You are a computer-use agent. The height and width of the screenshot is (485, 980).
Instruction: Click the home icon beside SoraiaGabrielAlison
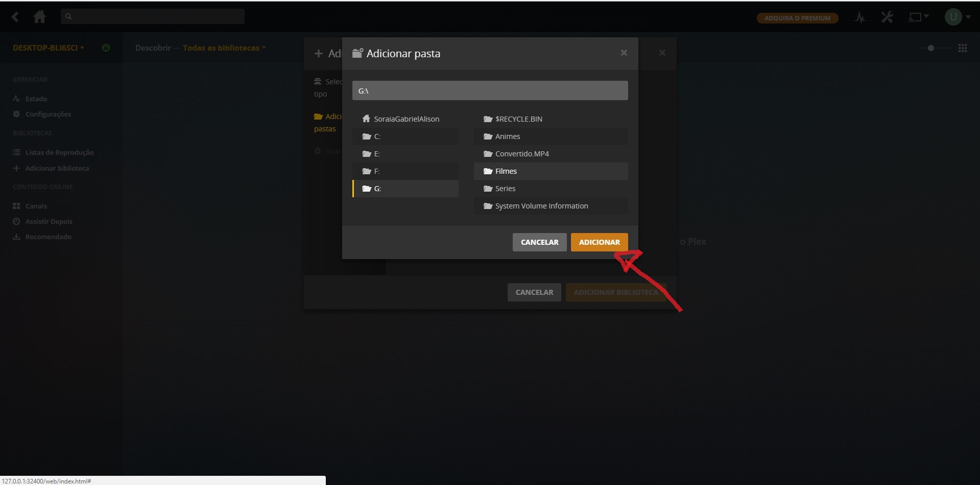[366, 119]
